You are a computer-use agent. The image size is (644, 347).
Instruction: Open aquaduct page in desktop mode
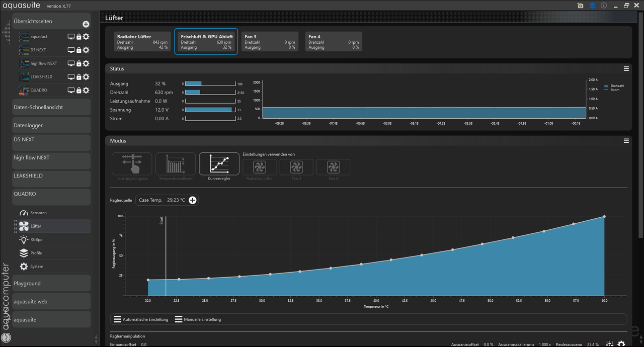pyautogui.click(x=71, y=36)
